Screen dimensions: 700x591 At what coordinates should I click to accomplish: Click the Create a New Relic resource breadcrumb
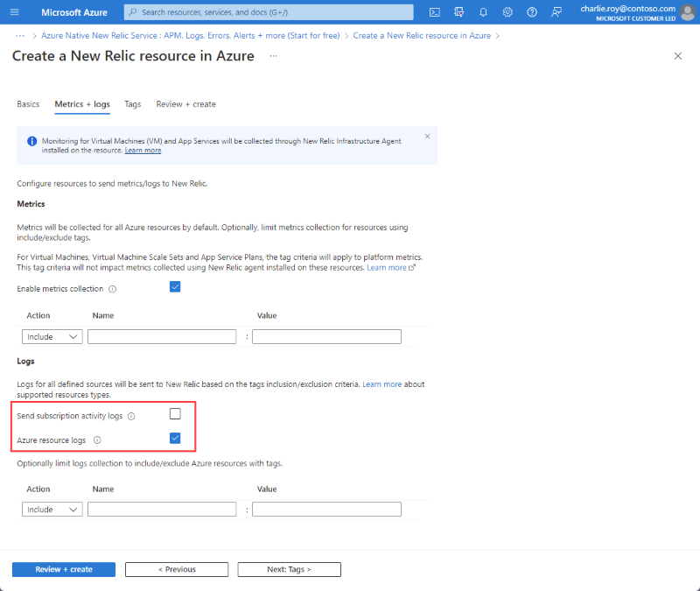pyautogui.click(x=422, y=36)
